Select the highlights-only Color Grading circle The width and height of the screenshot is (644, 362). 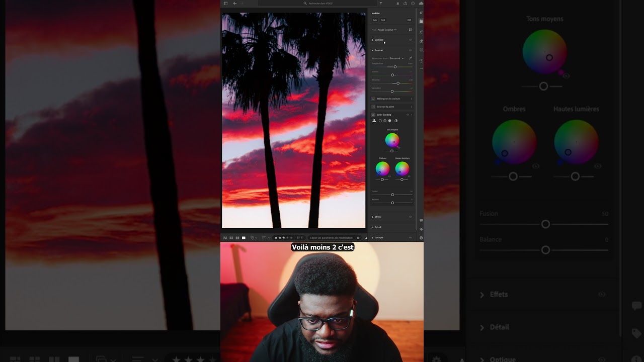coord(390,121)
